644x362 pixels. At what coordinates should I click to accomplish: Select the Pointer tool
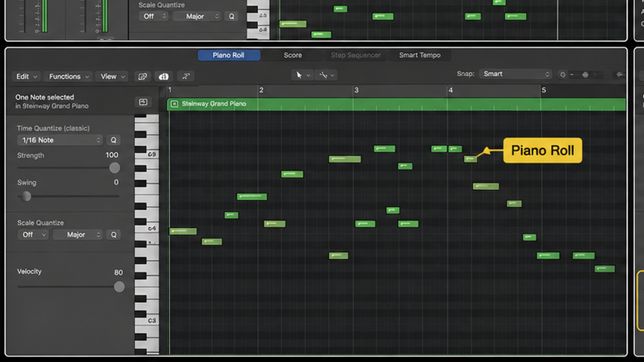(x=299, y=75)
